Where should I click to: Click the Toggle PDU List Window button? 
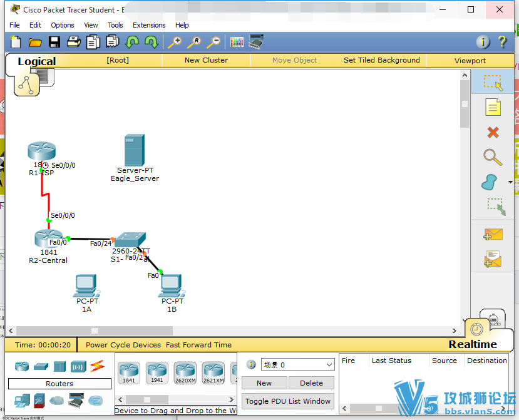click(x=287, y=401)
